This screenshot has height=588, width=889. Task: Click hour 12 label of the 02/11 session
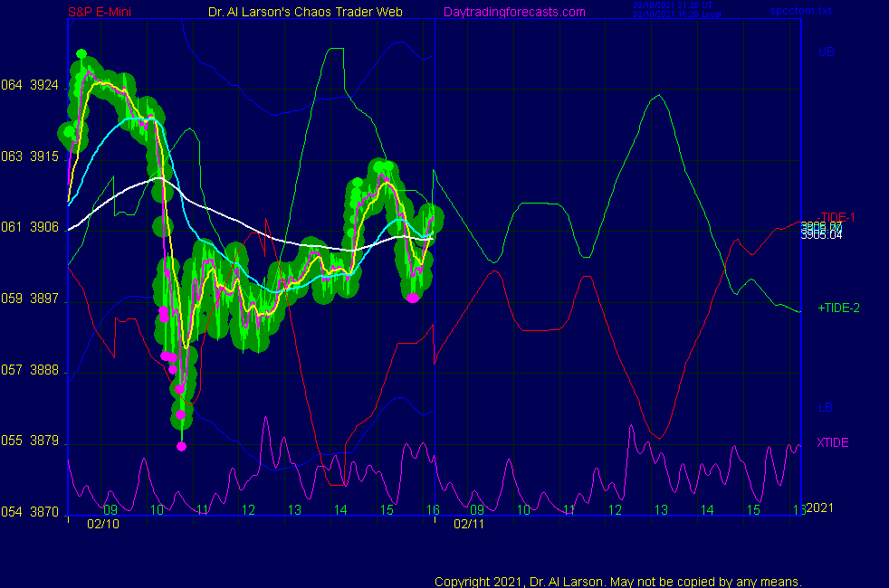[616, 510]
